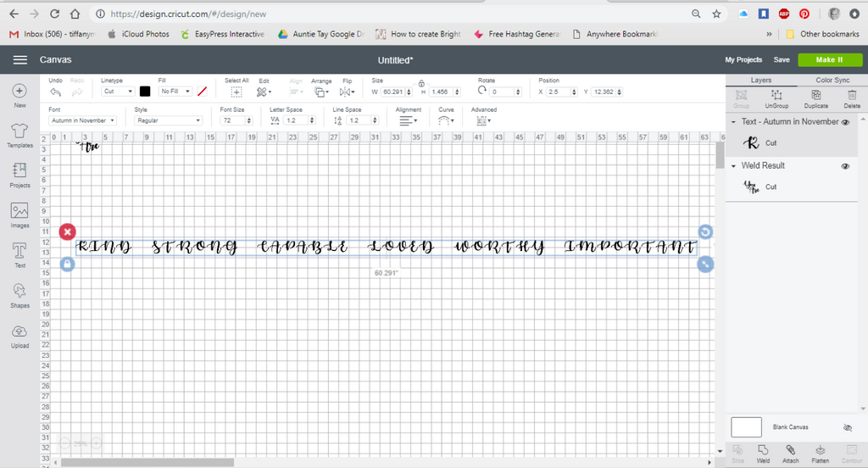Click the red delete handle on text
The height and width of the screenshot is (468, 868).
[68, 231]
